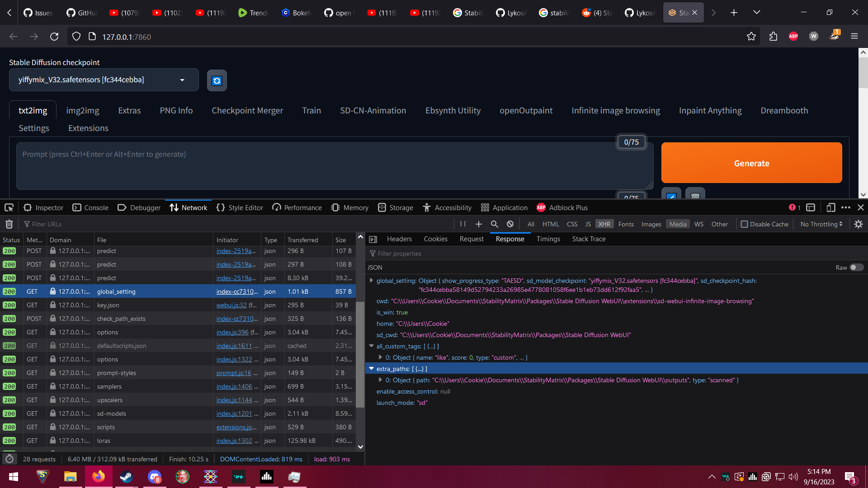Pause network traffic recording
Image resolution: width=868 pixels, height=488 pixels.
[x=462, y=224]
